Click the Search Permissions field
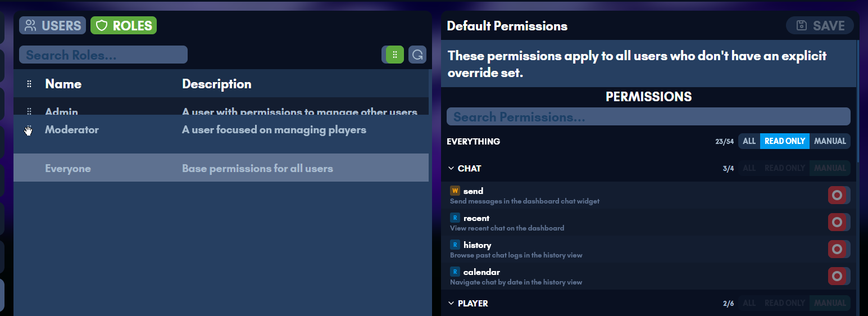This screenshot has width=868, height=316. (648, 116)
